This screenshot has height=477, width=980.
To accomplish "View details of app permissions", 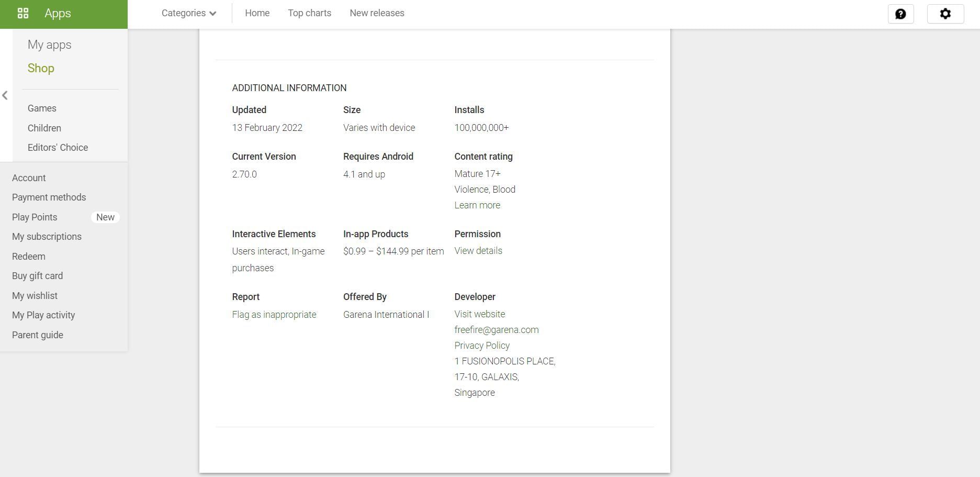I will click(x=478, y=251).
